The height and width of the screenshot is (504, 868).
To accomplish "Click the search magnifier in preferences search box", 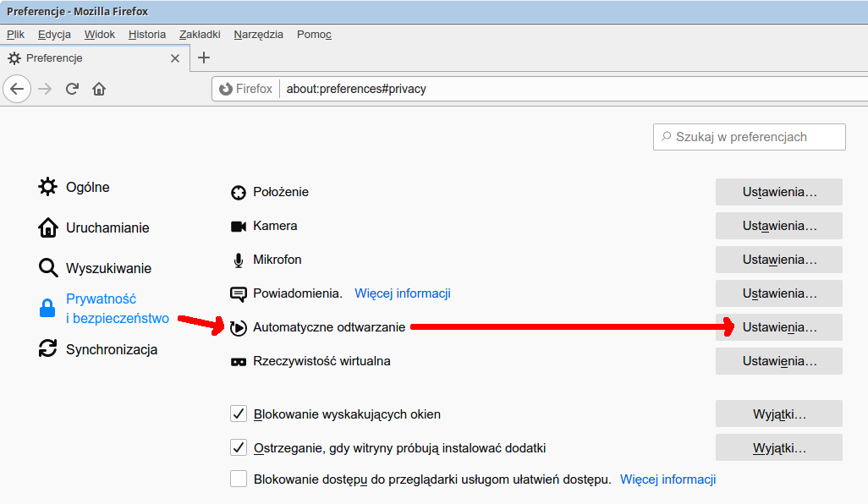I will 667,136.
